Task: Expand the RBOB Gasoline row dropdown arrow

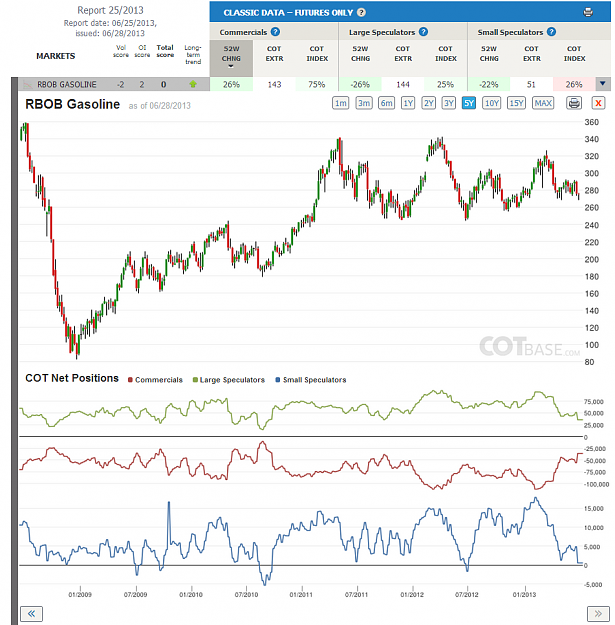Action: (x=603, y=84)
